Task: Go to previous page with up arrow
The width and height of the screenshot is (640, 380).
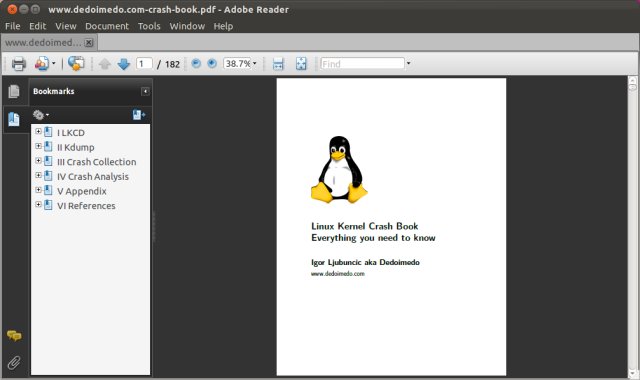Action: click(105, 64)
